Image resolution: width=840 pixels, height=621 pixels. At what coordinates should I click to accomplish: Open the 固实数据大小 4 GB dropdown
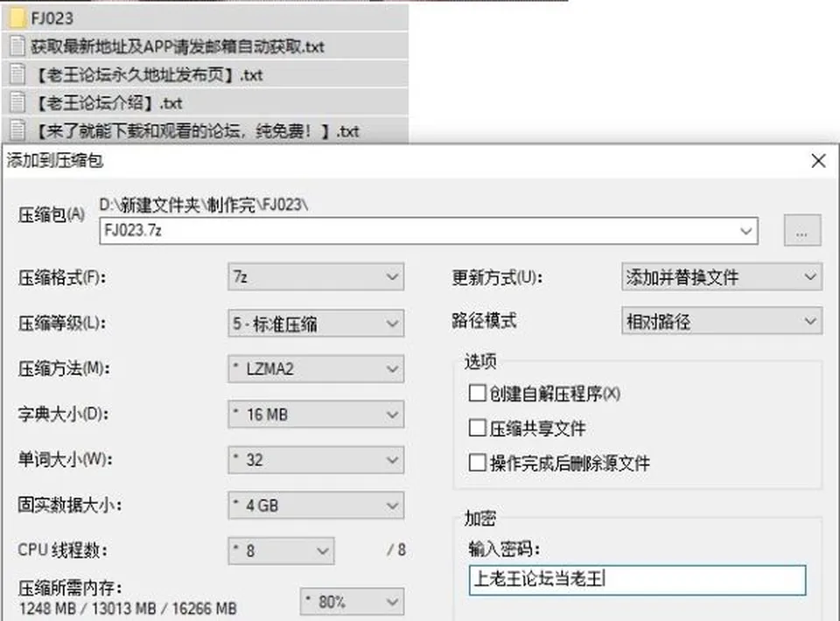coord(316,506)
